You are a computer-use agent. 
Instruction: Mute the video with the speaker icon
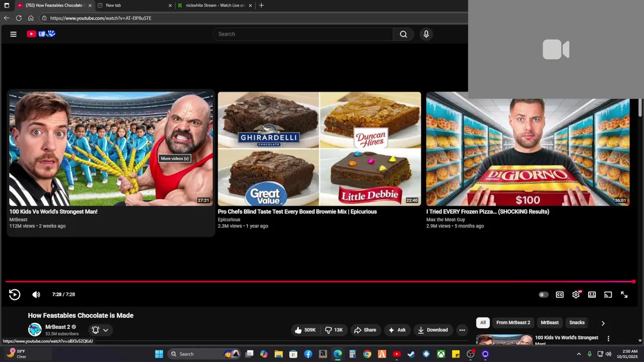36,295
